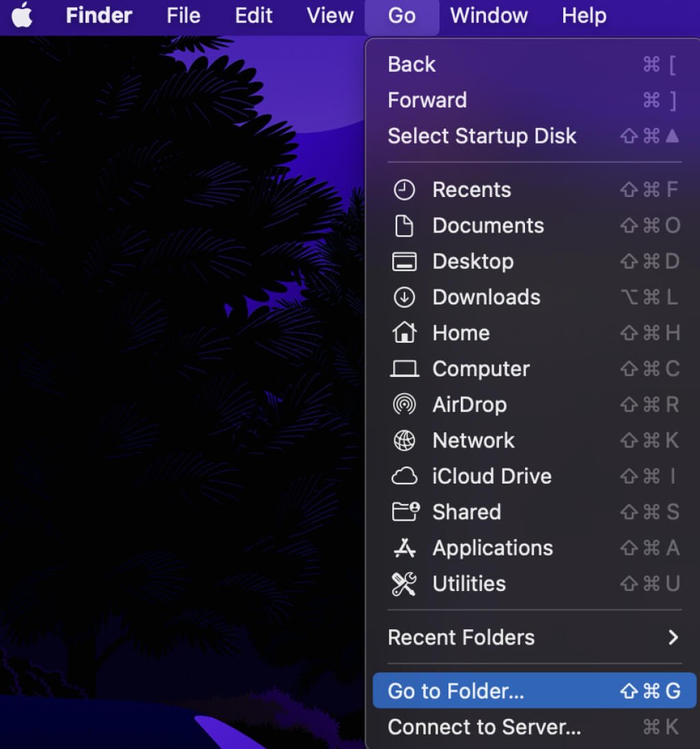Viewport: 700px width, 749px height.
Task: Choose Back from Go menu
Action: pyautogui.click(x=535, y=64)
